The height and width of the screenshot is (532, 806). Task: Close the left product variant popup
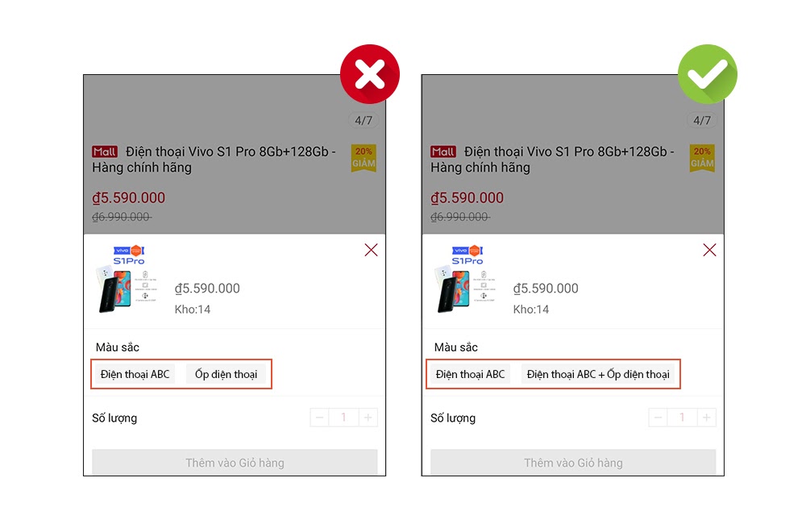(x=371, y=250)
